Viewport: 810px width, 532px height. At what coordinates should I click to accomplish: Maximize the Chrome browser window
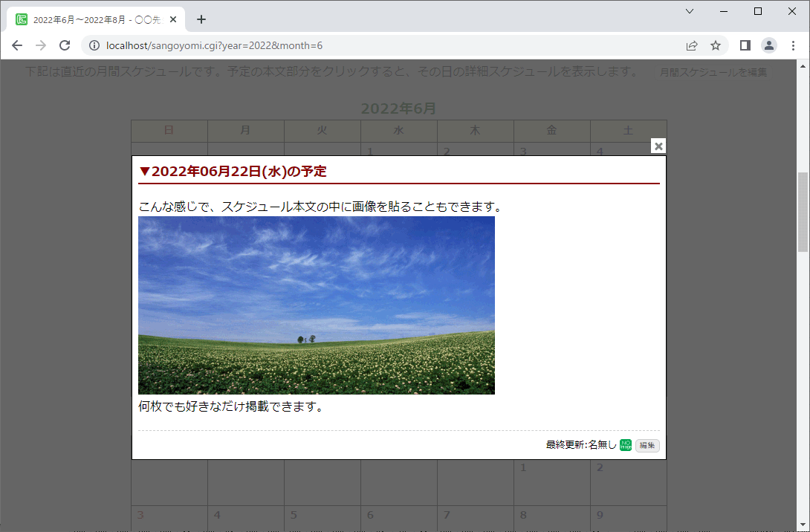758,11
